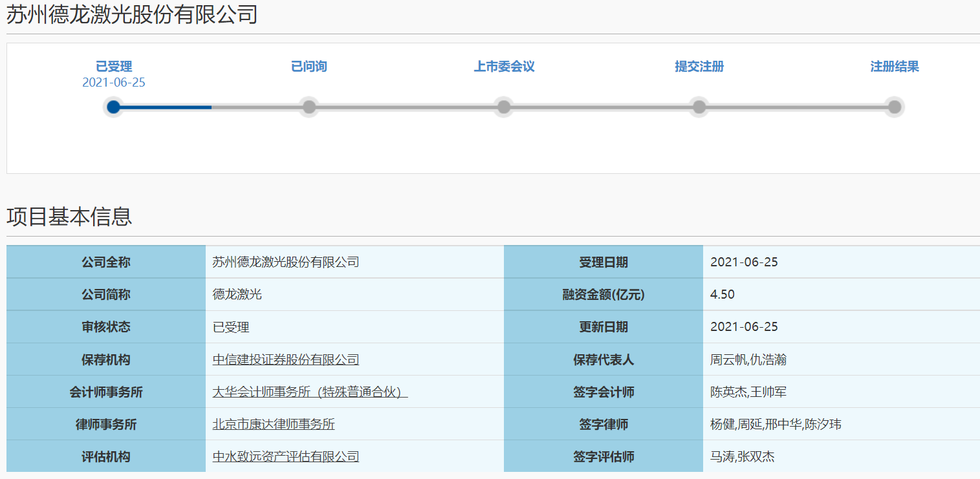The width and height of the screenshot is (980, 479).
Task: Select the 已问询 stage label
Action: click(309, 67)
